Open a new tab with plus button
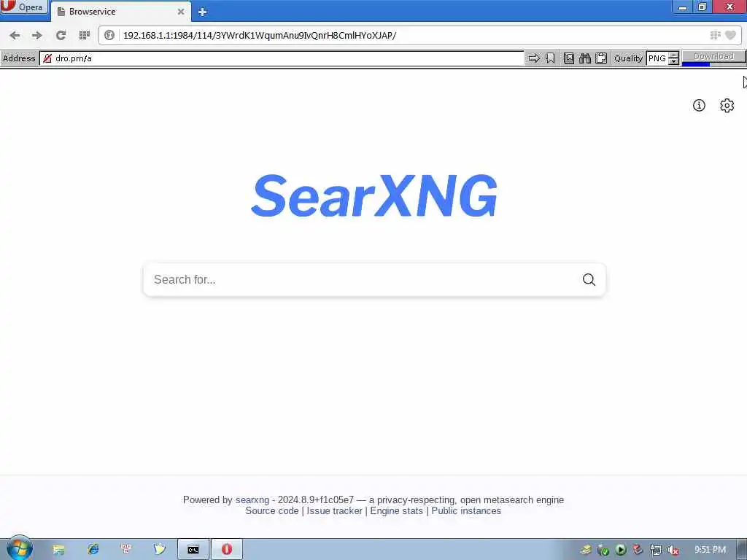The width and height of the screenshot is (747, 560). tap(202, 12)
